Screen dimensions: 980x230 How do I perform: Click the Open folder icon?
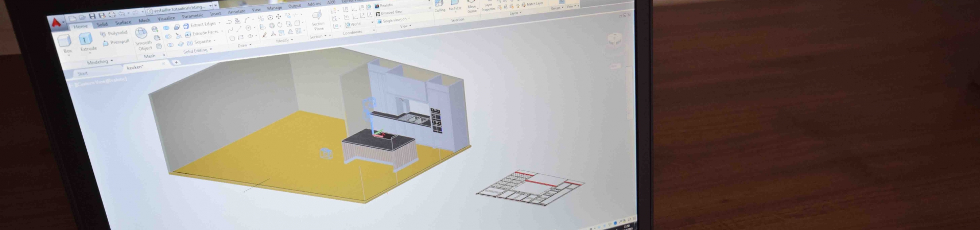(82, 17)
